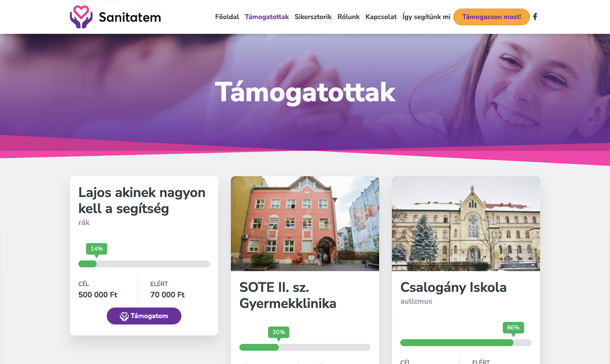Open Így segítünk mi page

coord(426,17)
